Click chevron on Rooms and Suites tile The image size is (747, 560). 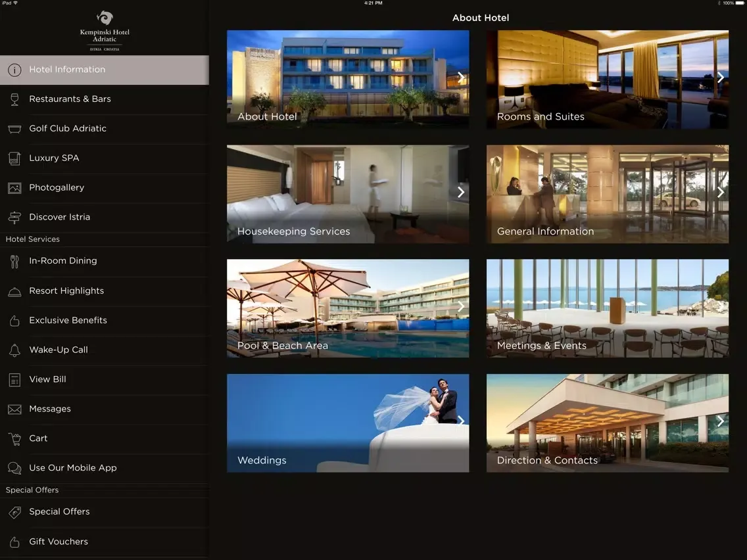720,78
